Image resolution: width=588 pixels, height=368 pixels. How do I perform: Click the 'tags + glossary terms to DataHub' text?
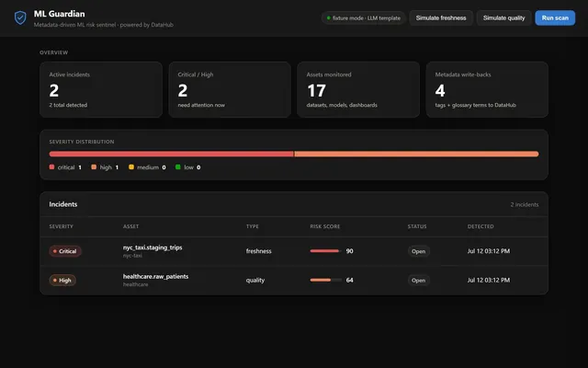coord(476,105)
